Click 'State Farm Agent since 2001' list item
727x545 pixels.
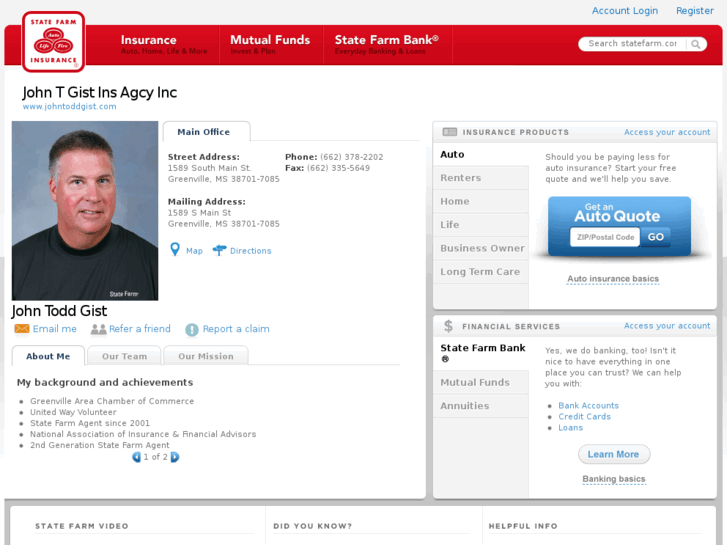[x=90, y=423]
